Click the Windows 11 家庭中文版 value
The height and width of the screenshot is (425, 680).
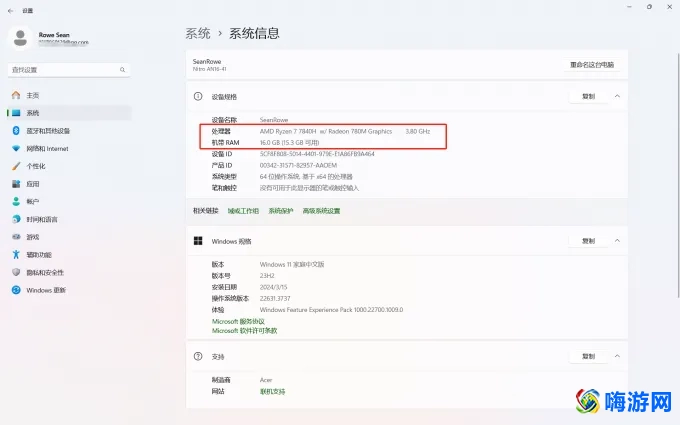292,264
